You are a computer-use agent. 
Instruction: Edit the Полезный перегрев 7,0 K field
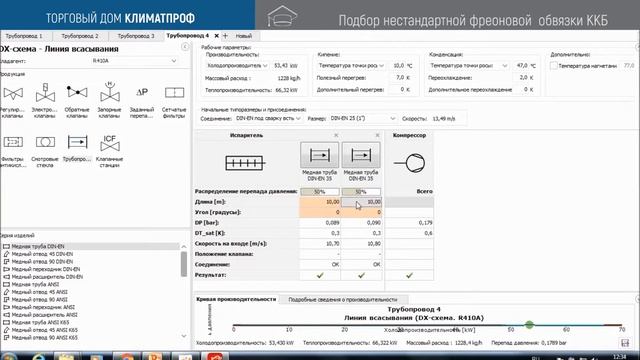click(402, 77)
